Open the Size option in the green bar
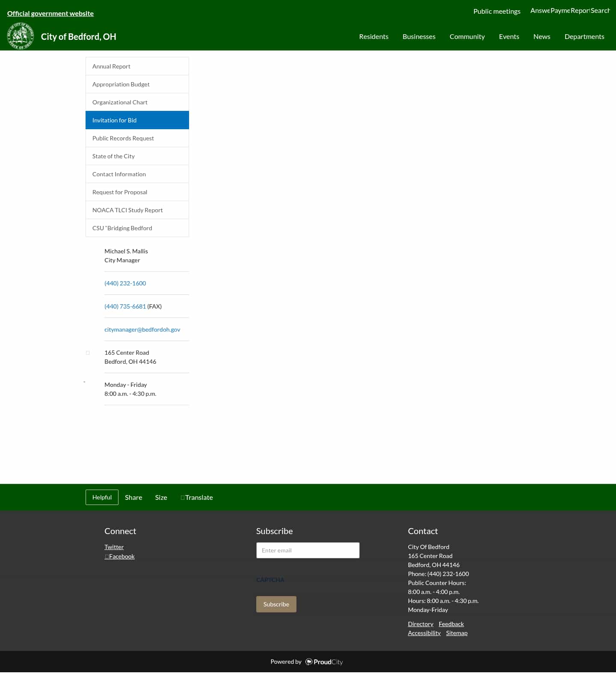 point(161,497)
